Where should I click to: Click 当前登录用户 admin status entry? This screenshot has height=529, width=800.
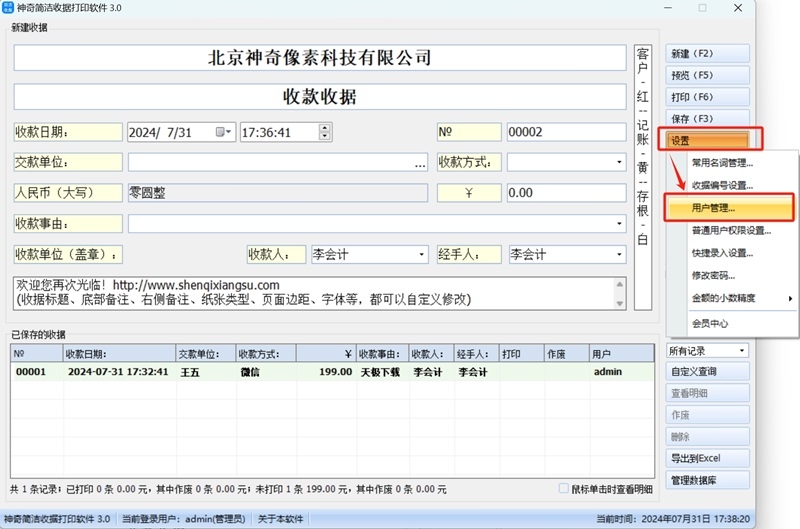pos(184,519)
